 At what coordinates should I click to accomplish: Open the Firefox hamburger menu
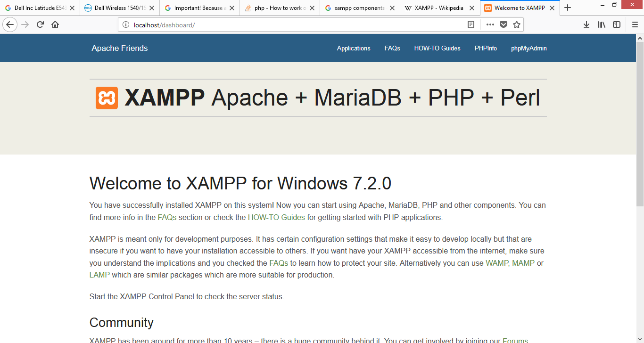coord(635,24)
